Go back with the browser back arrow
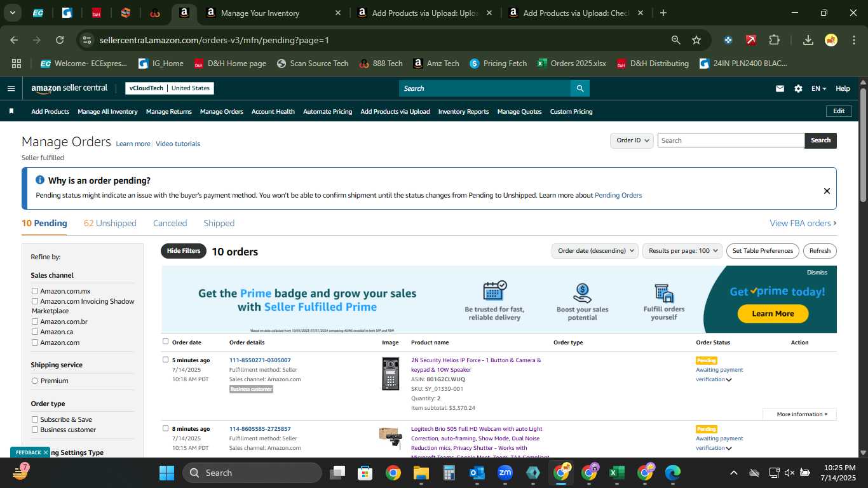The width and height of the screenshot is (868, 488). click(14, 40)
